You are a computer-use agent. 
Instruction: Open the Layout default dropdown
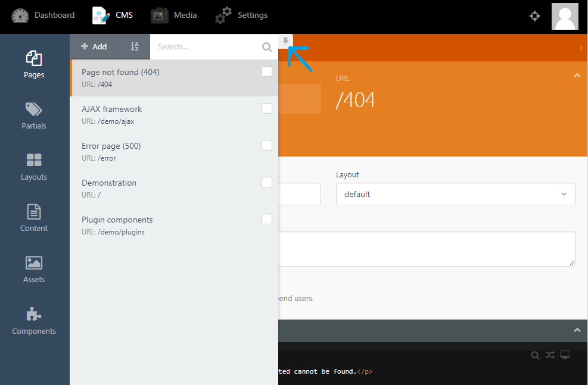(x=455, y=194)
